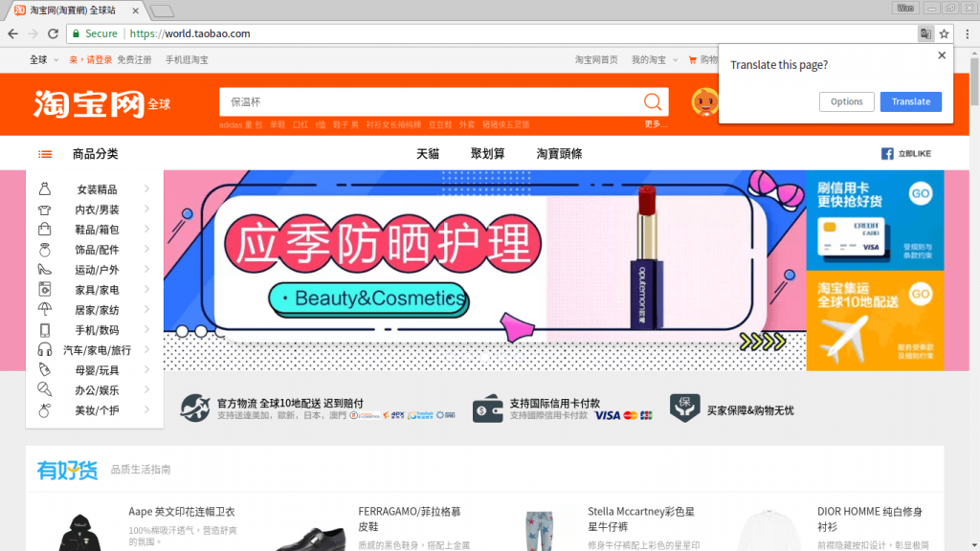Click the address bar URL
980x551 pixels.
coord(190,33)
